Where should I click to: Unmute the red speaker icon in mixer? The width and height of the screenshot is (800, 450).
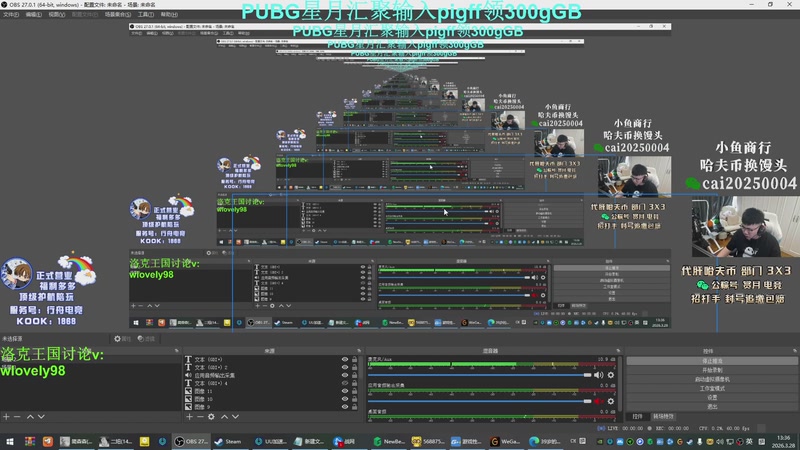click(598, 401)
